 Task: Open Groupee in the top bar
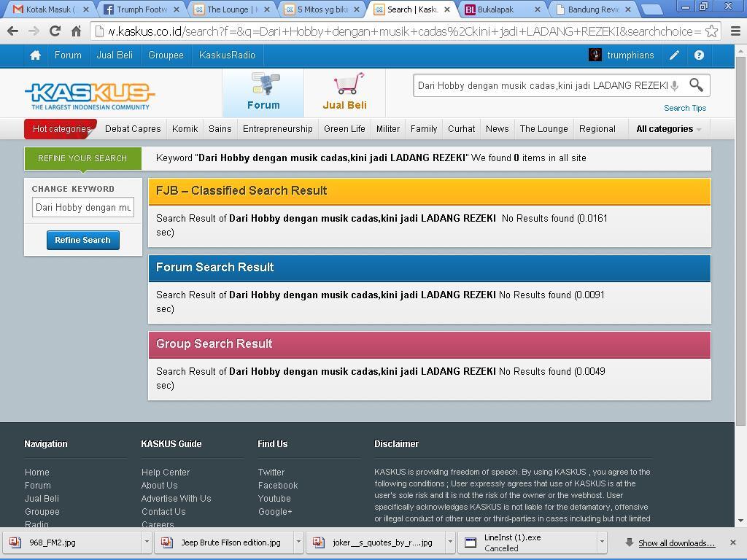click(166, 55)
